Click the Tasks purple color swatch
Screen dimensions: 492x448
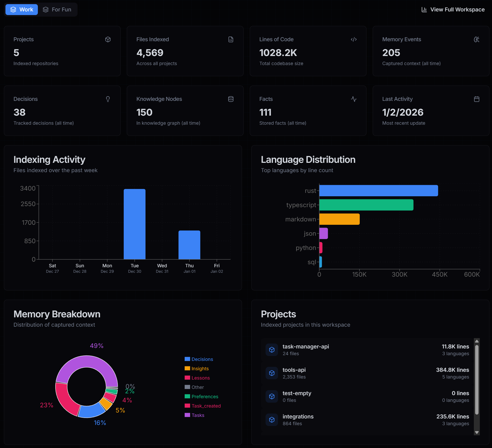point(187,415)
